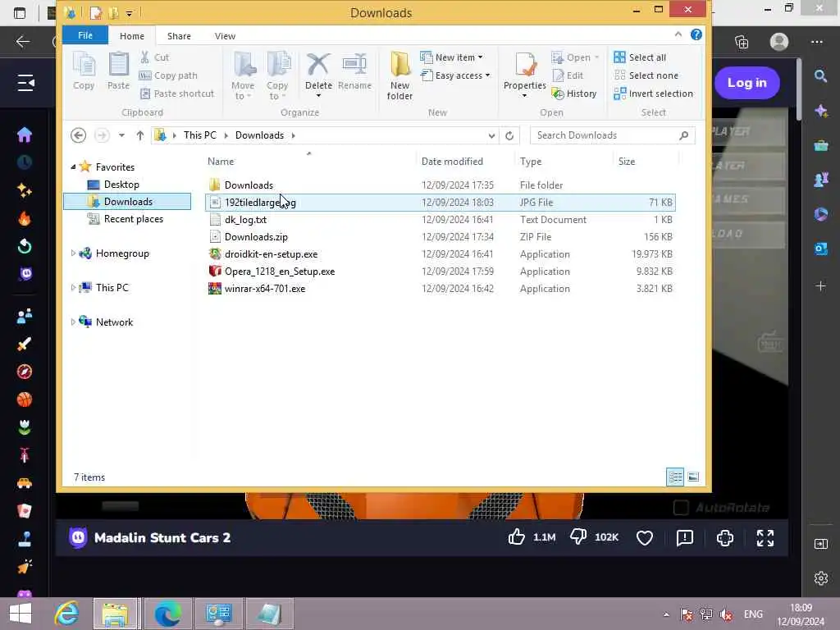Click This PC in address breadcrumb
Viewport: 840px width, 630px height.
(200, 135)
